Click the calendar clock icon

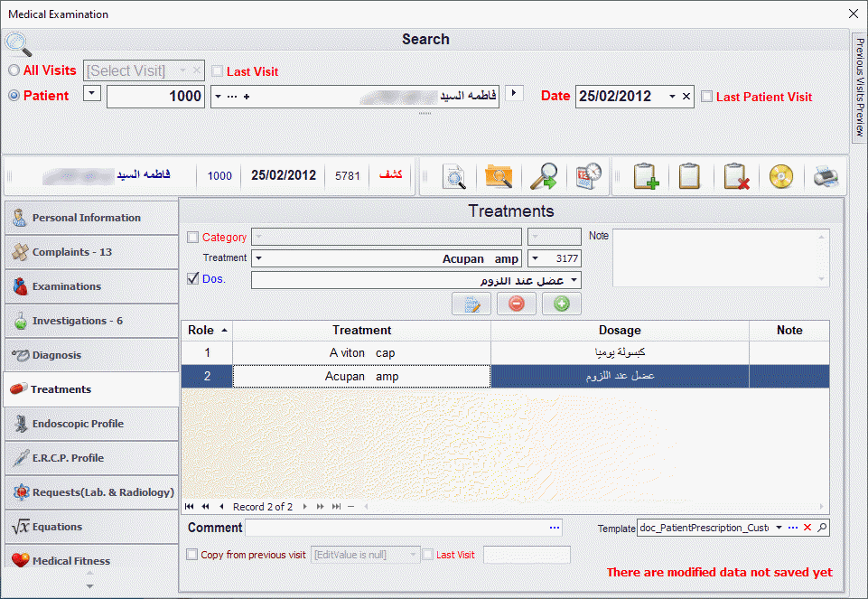point(589,176)
